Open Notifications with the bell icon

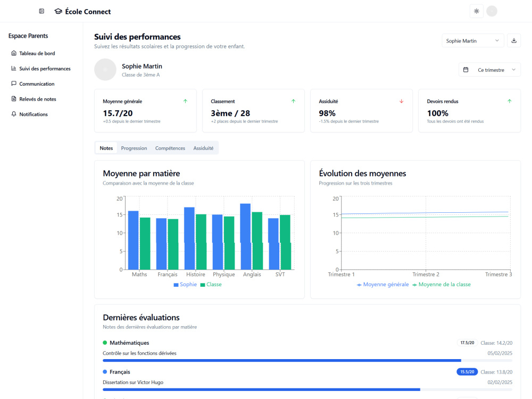pos(14,114)
